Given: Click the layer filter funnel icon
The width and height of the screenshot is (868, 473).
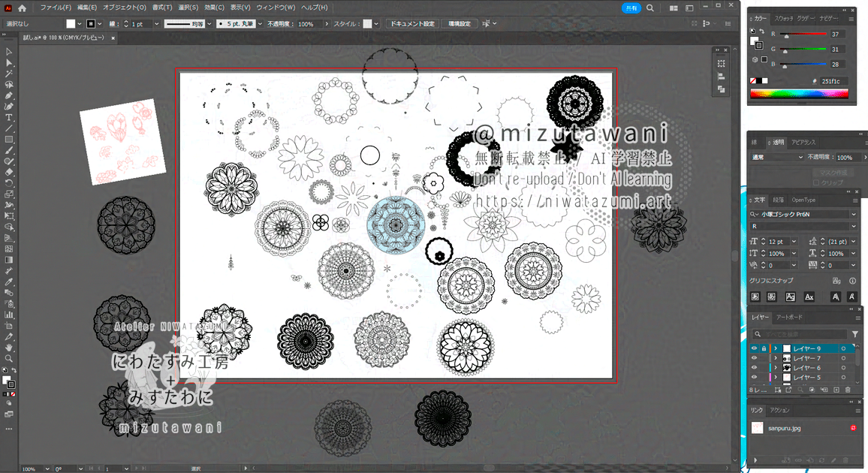Looking at the screenshot, I should (854, 334).
